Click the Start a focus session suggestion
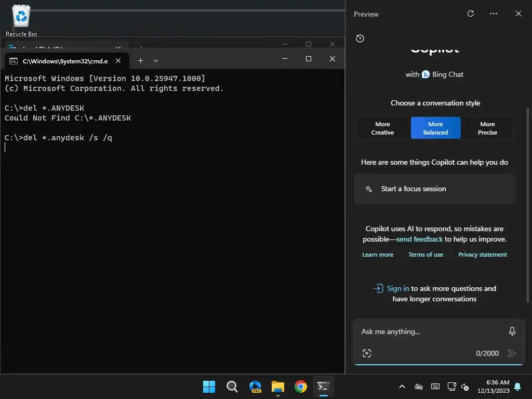Screen dimensions: 532x399 tap(434, 189)
